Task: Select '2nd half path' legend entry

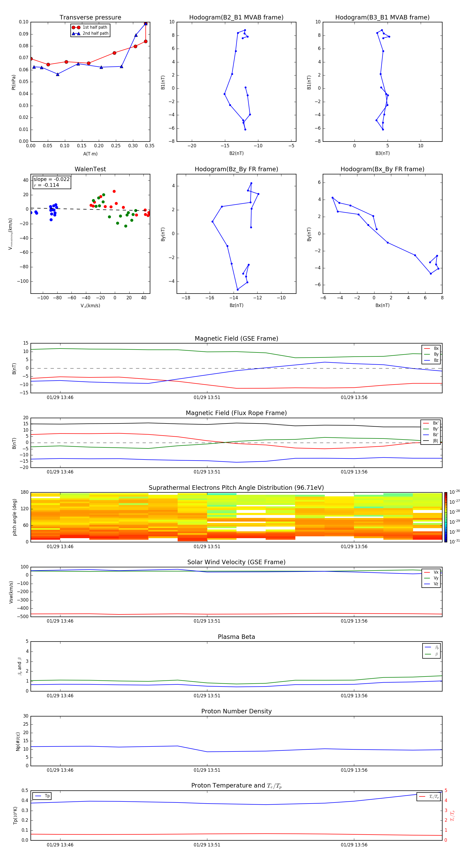Action: coord(90,33)
